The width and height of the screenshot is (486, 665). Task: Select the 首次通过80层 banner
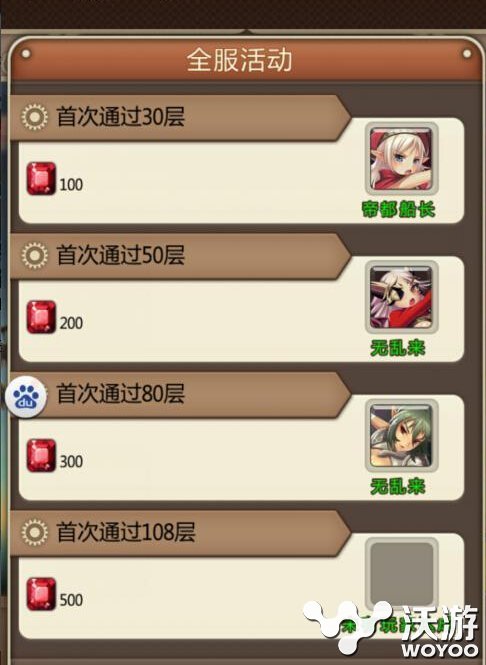point(180,394)
